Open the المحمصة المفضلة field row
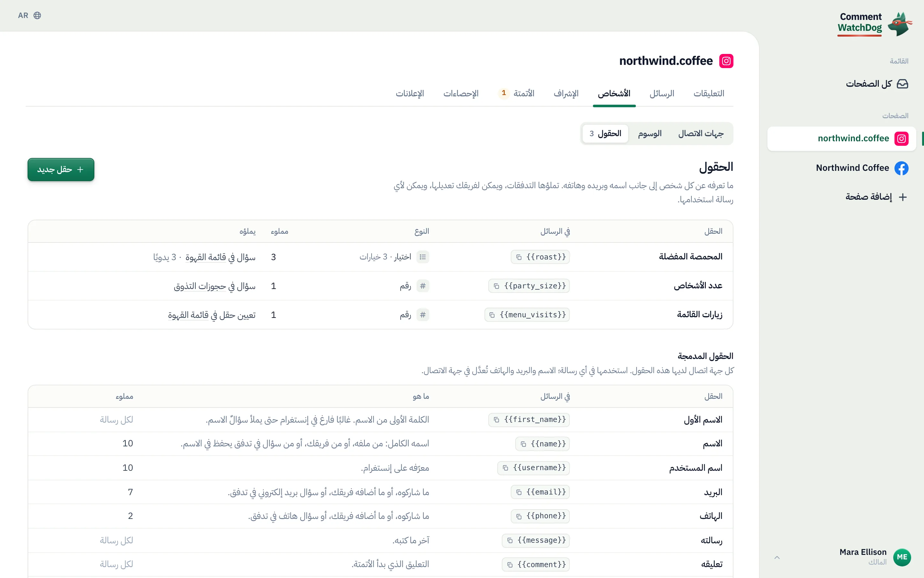 click(x=380, y=257)
